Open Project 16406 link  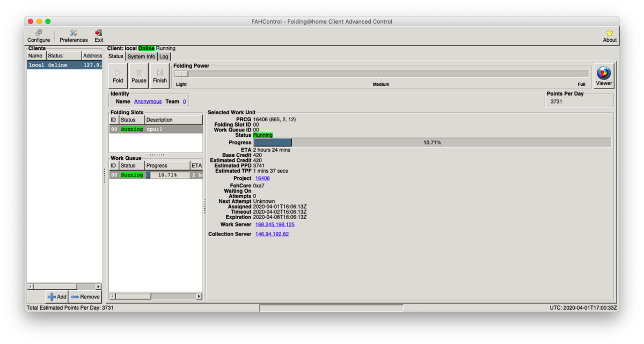pos(262,178)
